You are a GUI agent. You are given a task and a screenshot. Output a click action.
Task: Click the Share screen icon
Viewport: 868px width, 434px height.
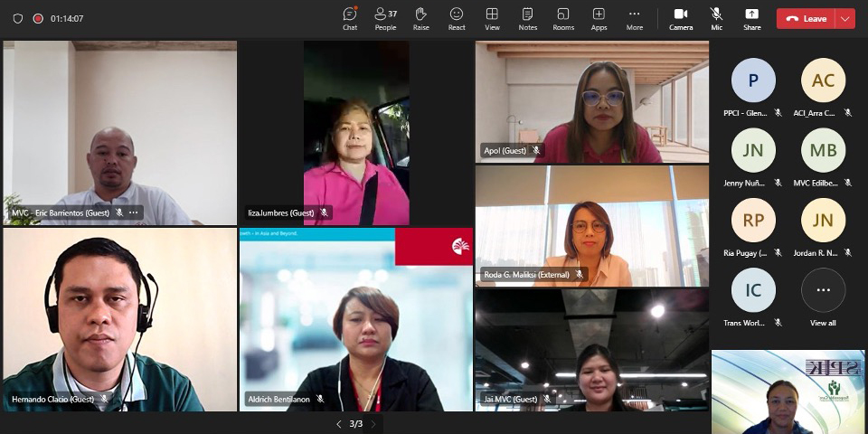tap(751, 18)
